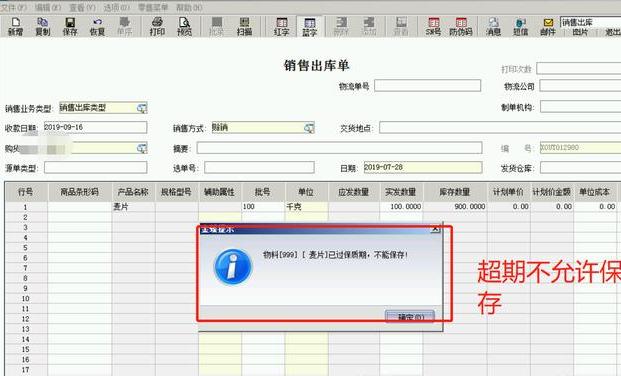The height and width of the screenshot is (376, 621).
Task: Click the 规格型号 column header
Action: [x=177, y=192]
